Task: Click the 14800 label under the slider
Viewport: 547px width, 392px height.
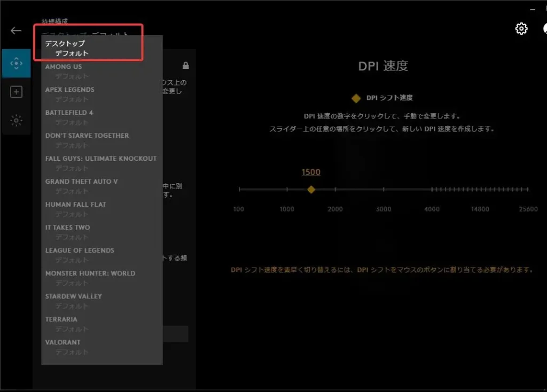Action: point(480,209)
